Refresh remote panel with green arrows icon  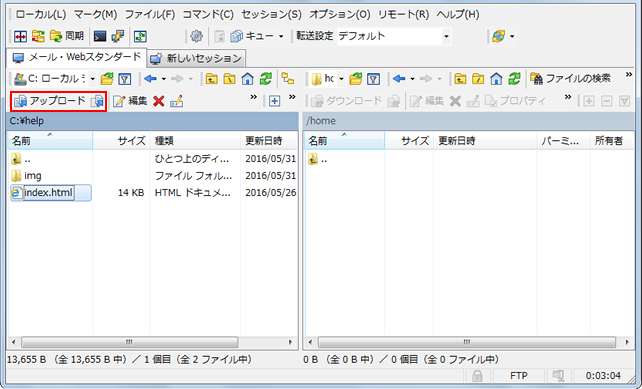coord(515,79)
